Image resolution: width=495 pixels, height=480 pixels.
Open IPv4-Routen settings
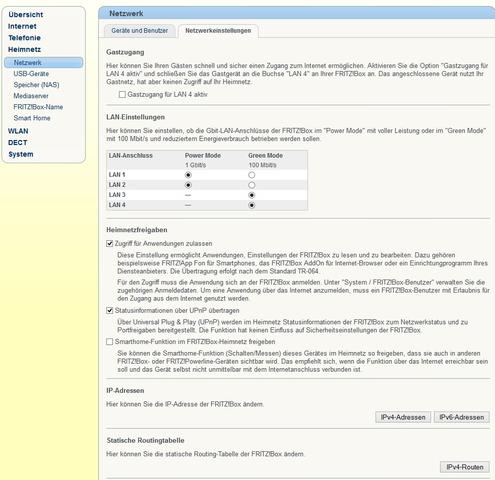tap(465, 467)
